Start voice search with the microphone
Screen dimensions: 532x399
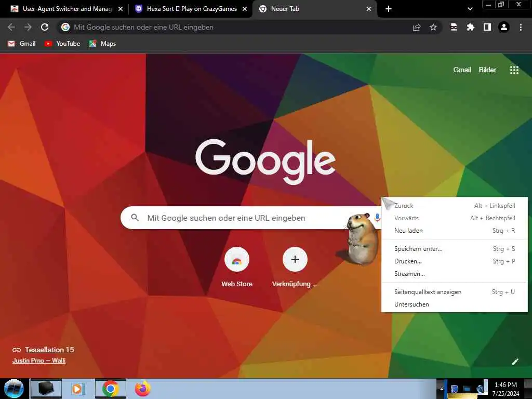pos(377,218)
